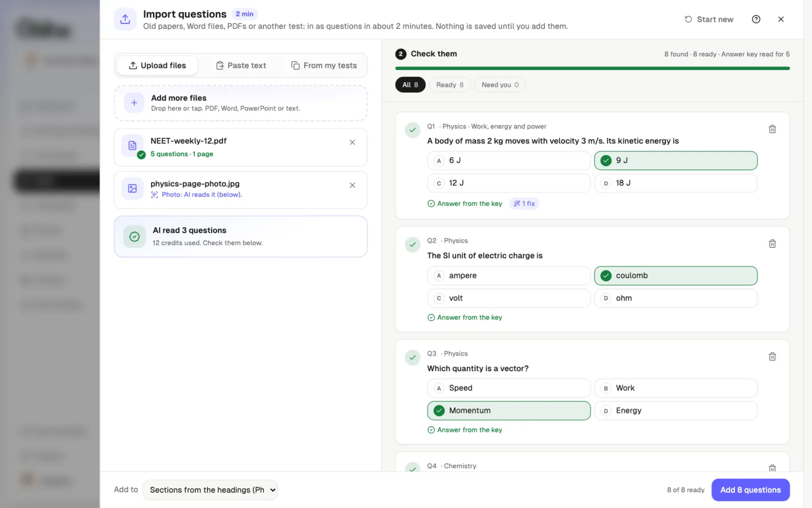Image resolution: width=812 pixels, height=508 pixels.
Task: Filter by Ready 8 questions
Action: [450, 85]
